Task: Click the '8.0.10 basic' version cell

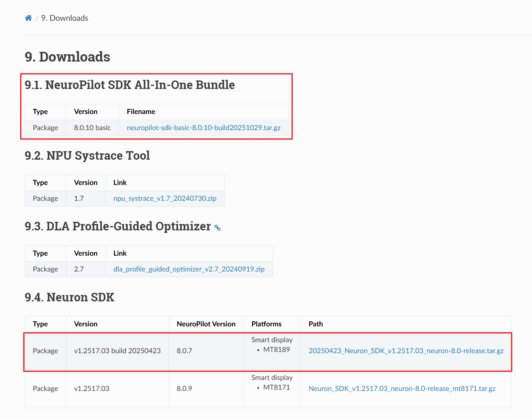Action: [x=92, y=128]
